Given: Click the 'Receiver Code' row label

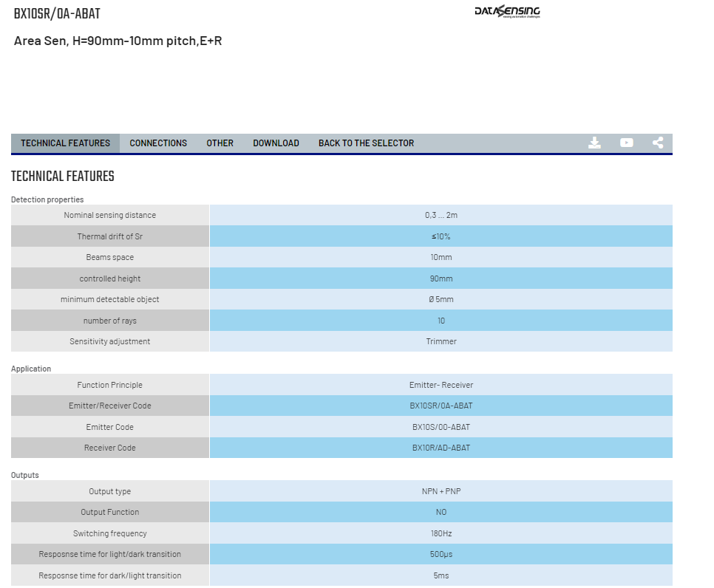Looking at the screenshot, I should click(109, 448).
